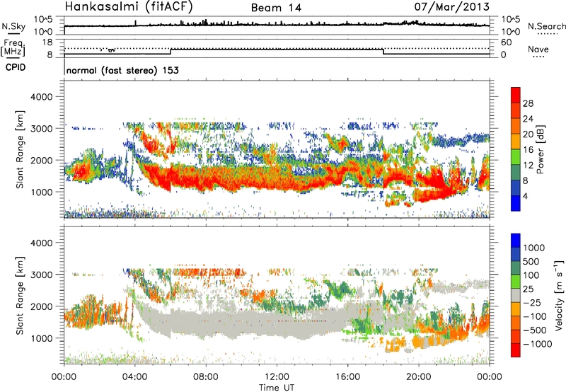Select the 'Beam 14' heading

tap(276, 8)
